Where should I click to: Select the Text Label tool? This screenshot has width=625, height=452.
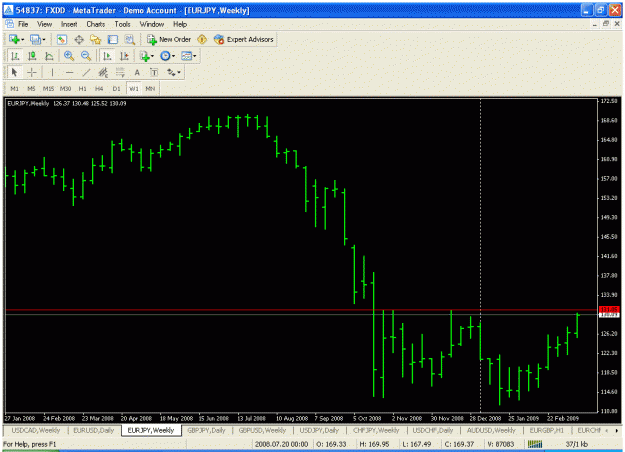click(x=154, y=73)
